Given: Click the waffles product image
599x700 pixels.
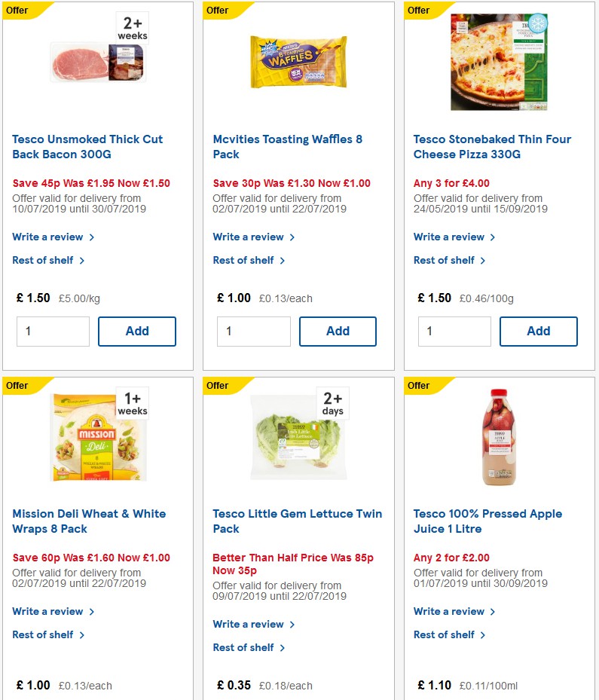Looking at the screenshot, I should click(297, 62).
